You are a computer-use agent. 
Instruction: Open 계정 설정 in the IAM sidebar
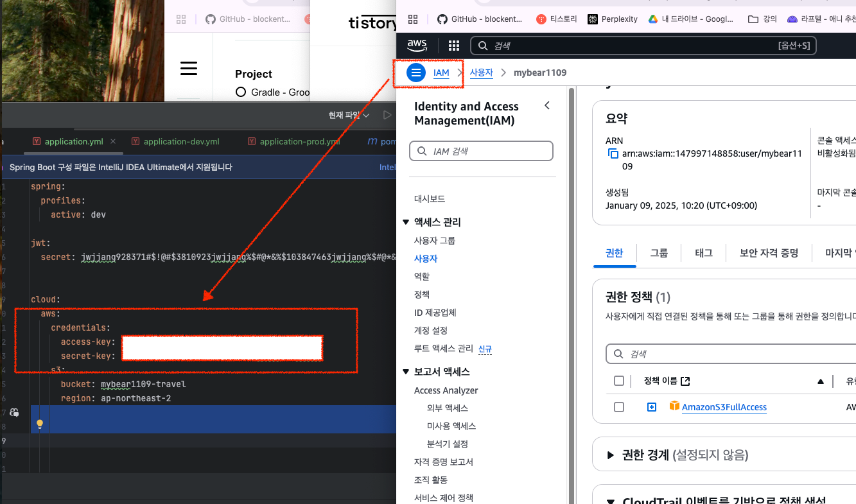click(431, 331)
